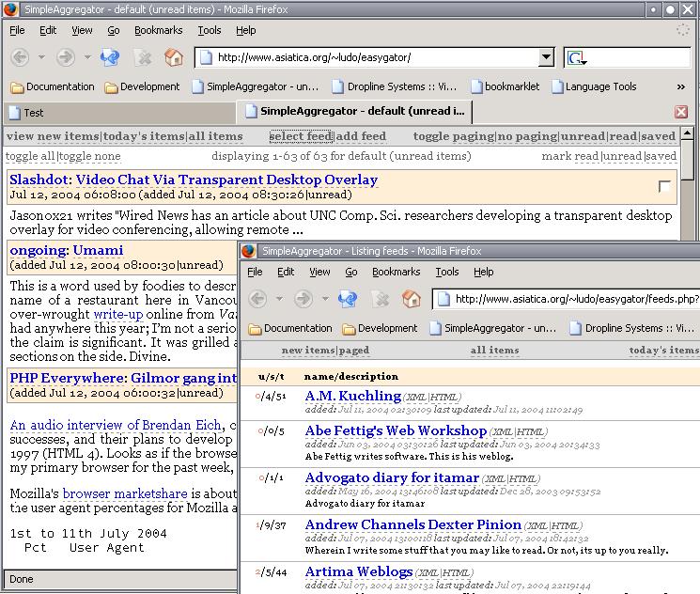Click the 'select feed' link
700x594 pixels.
pyautogui.click(x=301, y=136)
